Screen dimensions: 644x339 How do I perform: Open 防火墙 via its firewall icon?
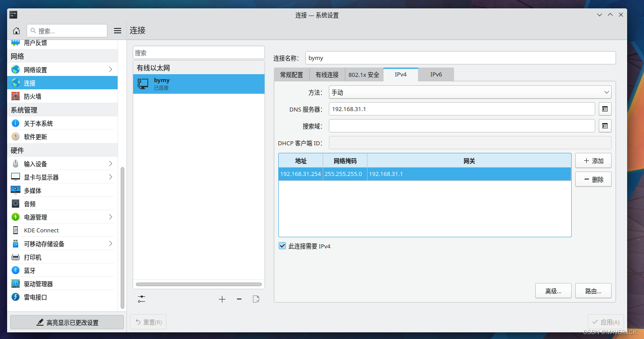click(16, 96)
